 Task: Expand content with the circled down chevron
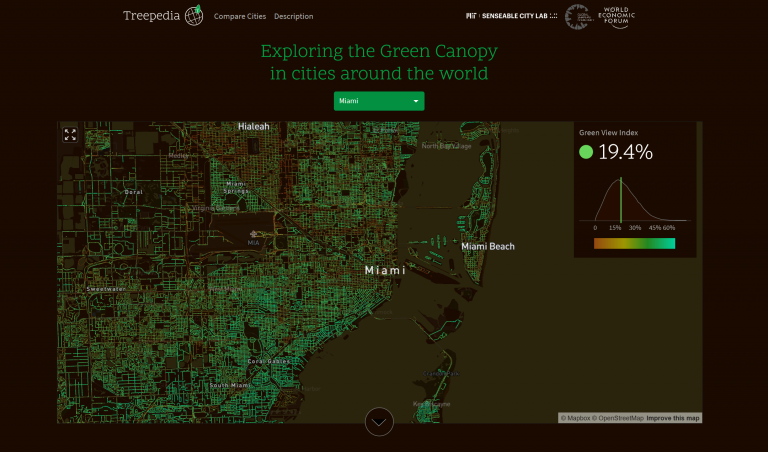click(379, 422)
